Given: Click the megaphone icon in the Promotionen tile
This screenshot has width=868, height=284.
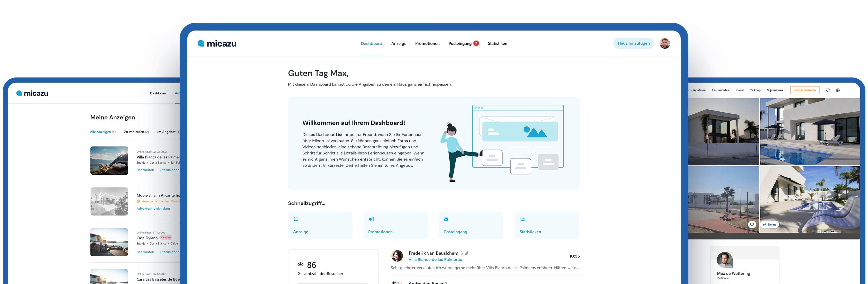Looking at the screenshot, I should [x=371, y=219].
